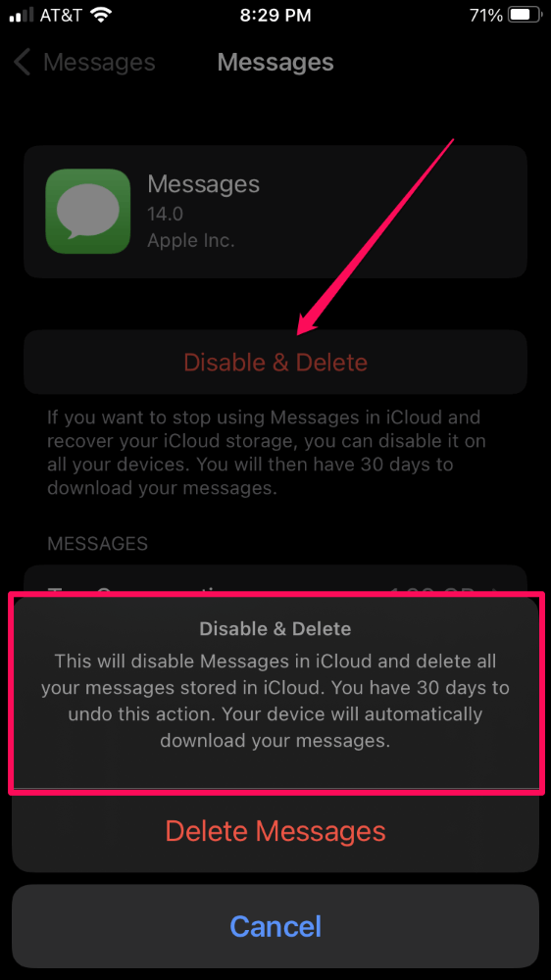Image resolution: width=551 pixels, height=980 pixels.
Task: Tap the Apple Inc. developer label
Action: point(191,241)
